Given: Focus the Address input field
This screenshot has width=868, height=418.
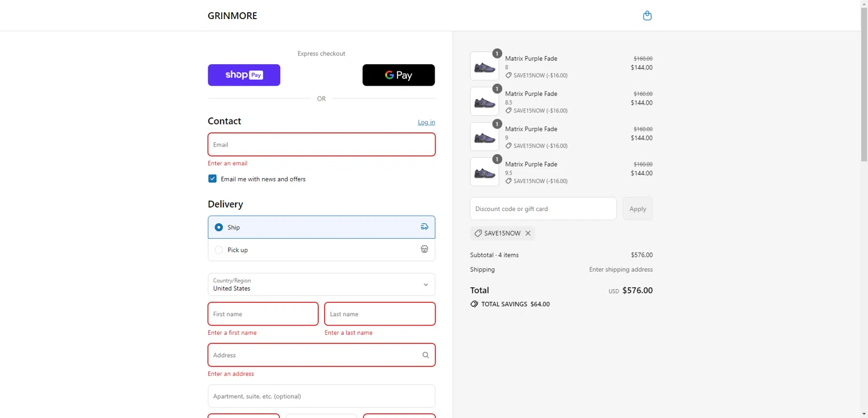Looking at the screenshot, I should (321, 355).
